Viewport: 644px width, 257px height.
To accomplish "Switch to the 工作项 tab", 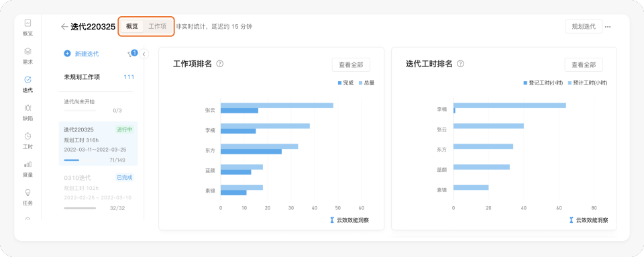I will pos(157,26).
